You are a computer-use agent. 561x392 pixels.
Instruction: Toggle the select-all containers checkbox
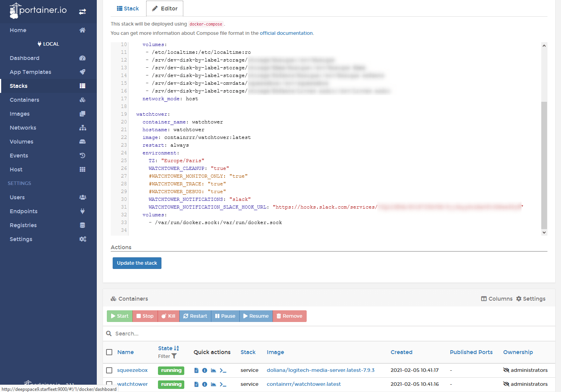click(x=109, y=352)
